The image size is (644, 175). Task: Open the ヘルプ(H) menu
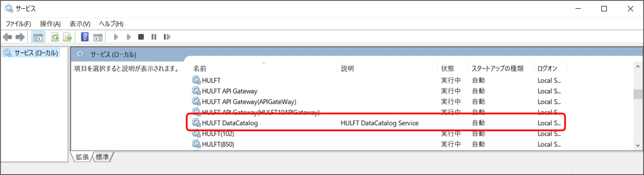[x=111, y=24]
